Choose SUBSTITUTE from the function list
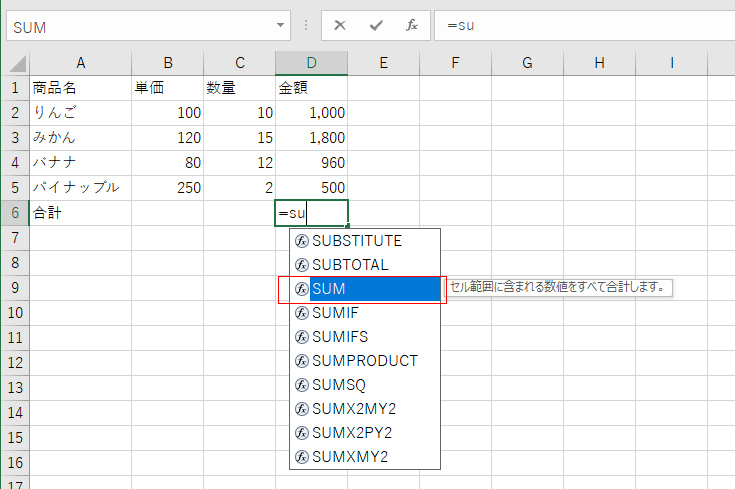The image size is (735, 489). [365, 241]
